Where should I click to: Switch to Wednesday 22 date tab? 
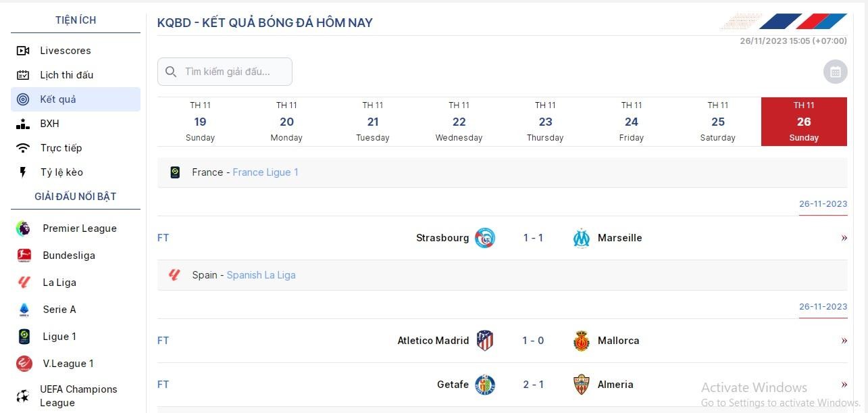pyautogui.click(x=459, y=122)
